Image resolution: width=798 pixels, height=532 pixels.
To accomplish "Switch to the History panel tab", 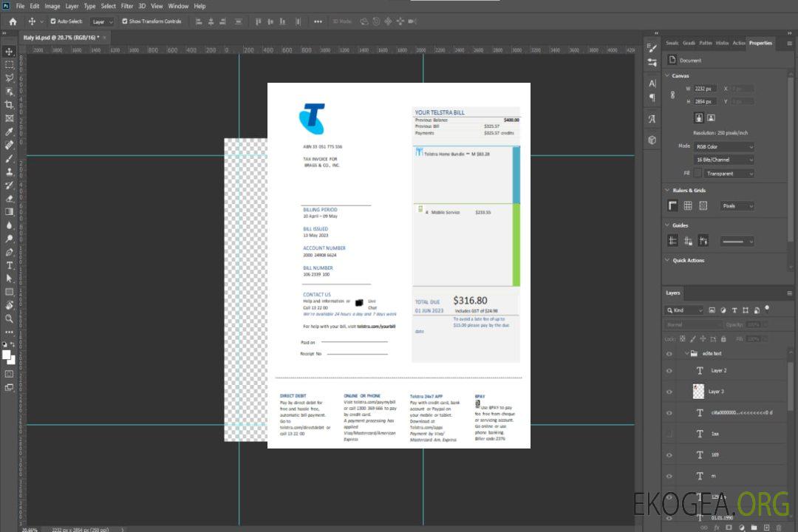I will coord(722,43).
